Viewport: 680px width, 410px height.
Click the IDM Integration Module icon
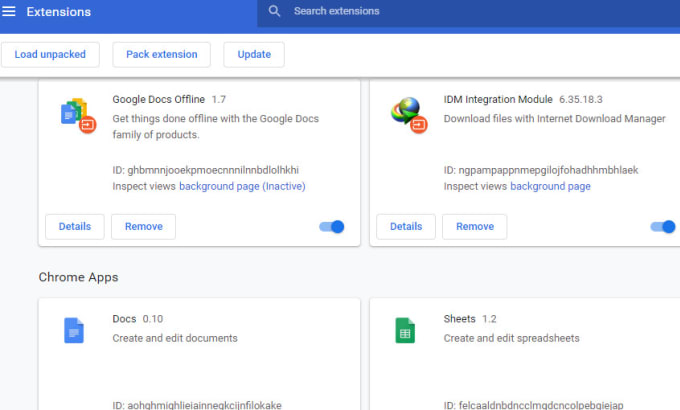409,115
